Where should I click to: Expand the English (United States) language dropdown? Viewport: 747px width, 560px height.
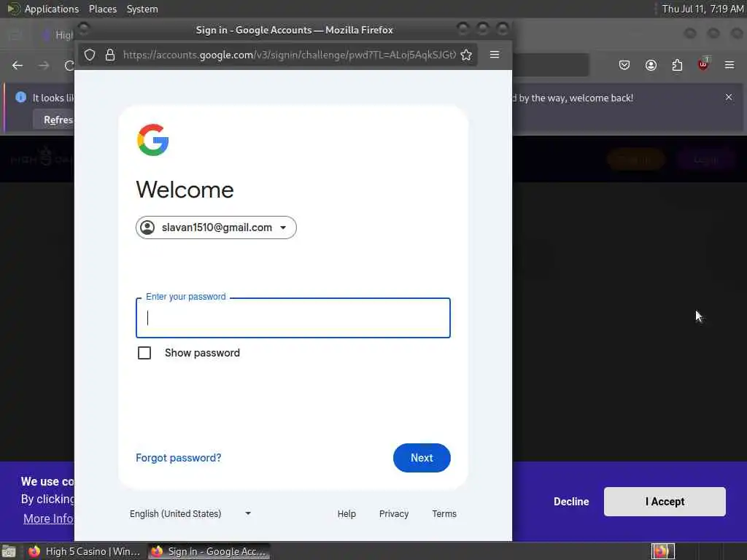190,513
